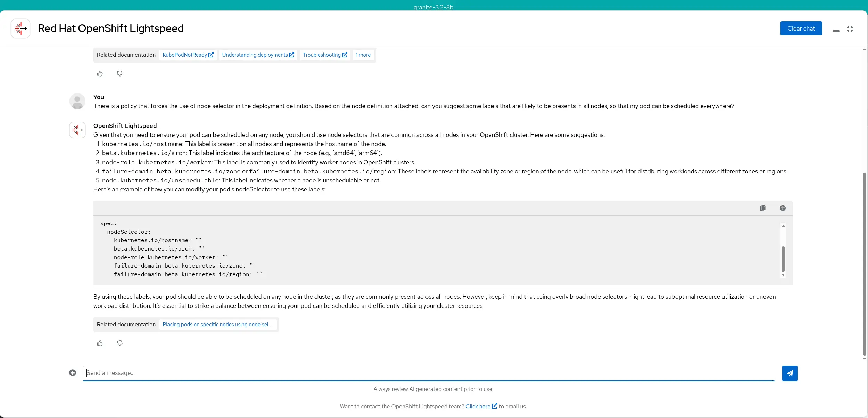868x418 pixels.
Task: Open the KubePodNotReady documentation link
Action: pyautogui.click(x=188, y=55)
